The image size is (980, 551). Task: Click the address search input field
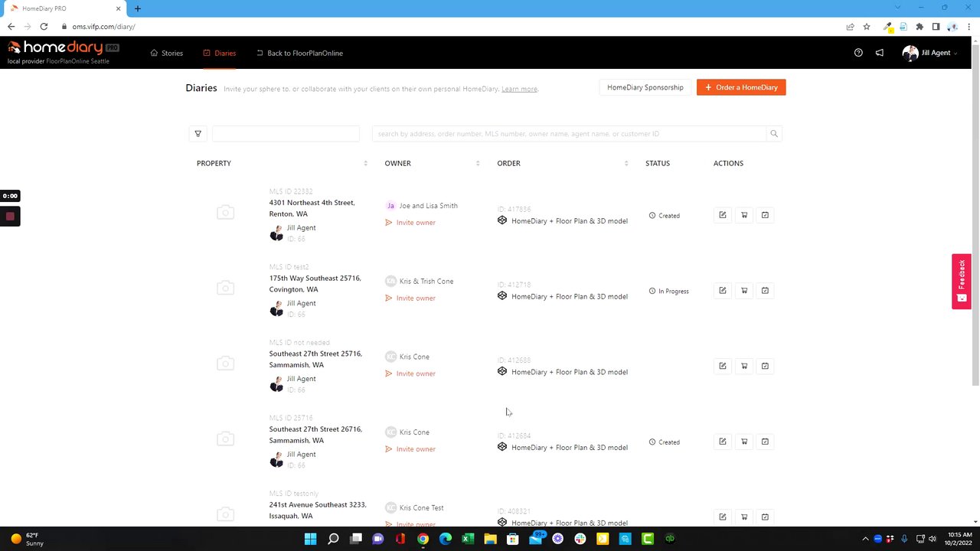pos(568,134)
